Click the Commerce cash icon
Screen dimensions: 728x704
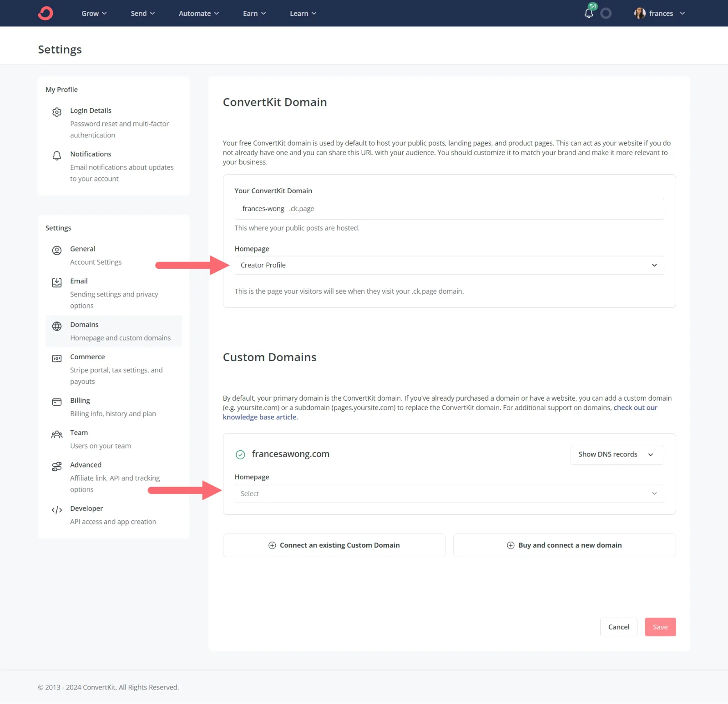tap(57, 358)
